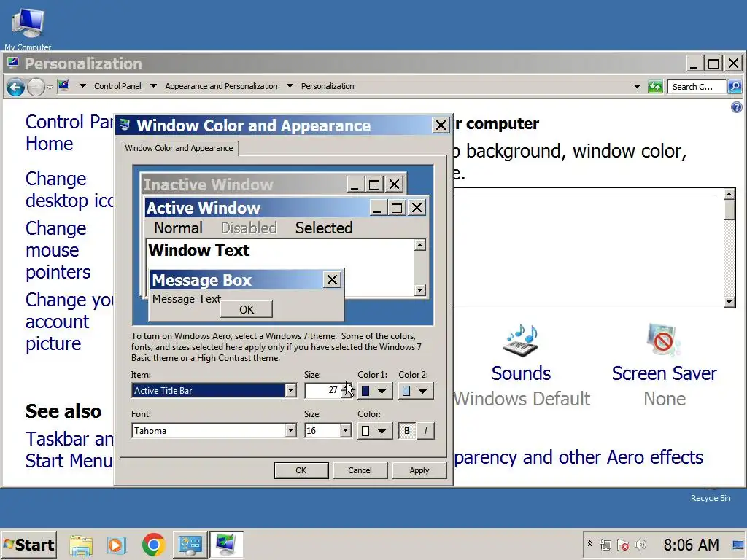
Task: Click the Message Box title in preview
Action: [x=202, y=281]
